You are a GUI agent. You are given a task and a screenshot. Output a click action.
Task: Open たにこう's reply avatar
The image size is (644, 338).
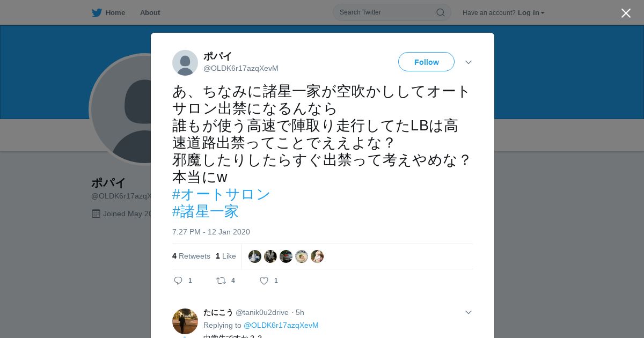[185, 321]
